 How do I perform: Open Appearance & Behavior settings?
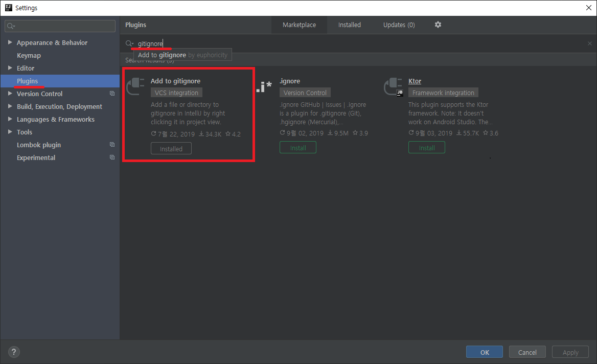tap(52, 42)
